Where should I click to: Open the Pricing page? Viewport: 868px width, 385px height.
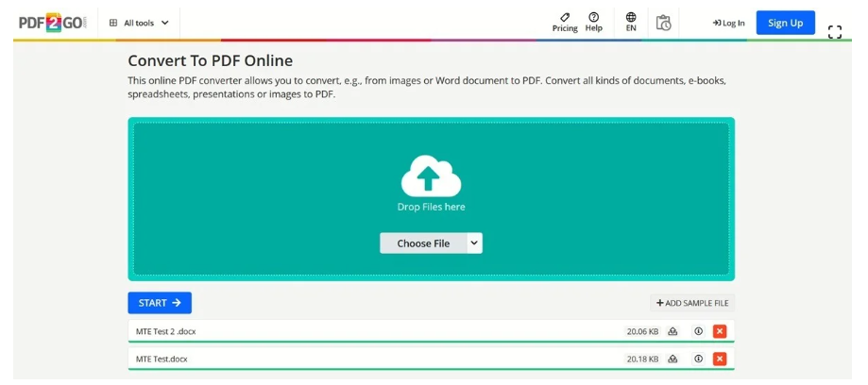[x=565, y=22]
